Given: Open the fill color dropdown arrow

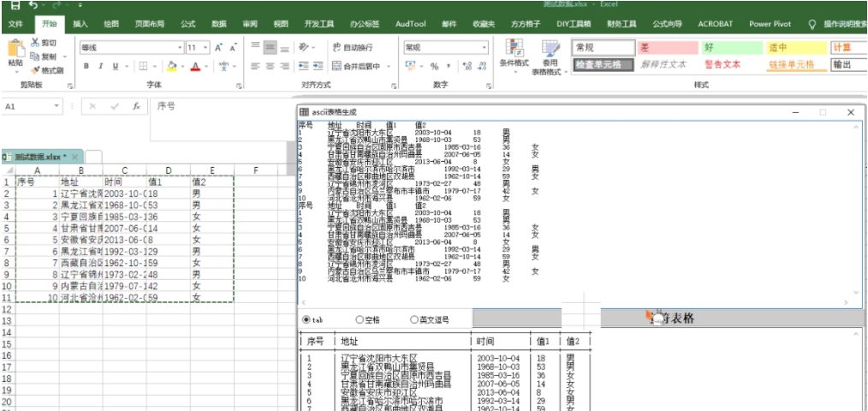Looking at the screenshot, I should [181, 66].
